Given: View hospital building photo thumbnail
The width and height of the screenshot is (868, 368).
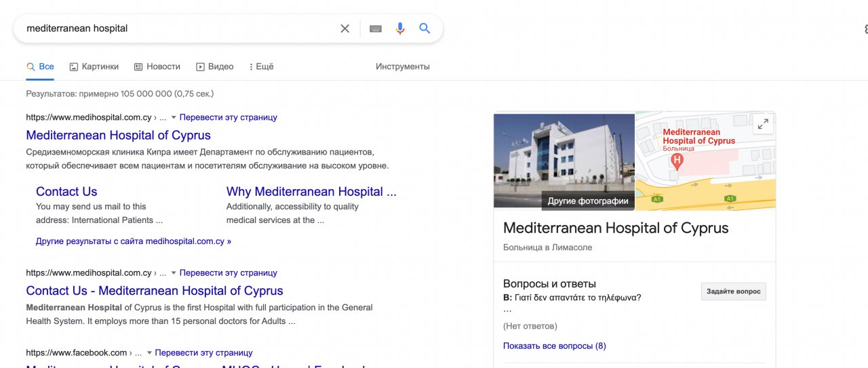Looking at the screenshot, I should (564, 159).
